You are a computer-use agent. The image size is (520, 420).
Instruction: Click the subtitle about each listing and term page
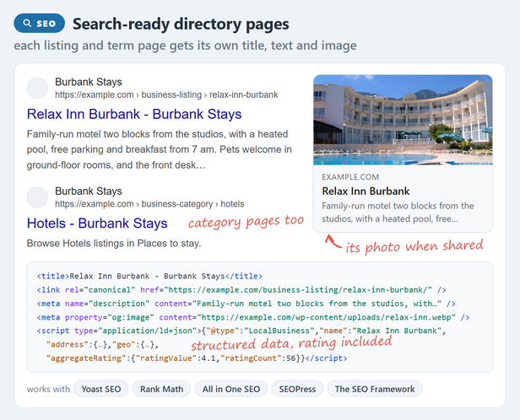coord(185,46)
